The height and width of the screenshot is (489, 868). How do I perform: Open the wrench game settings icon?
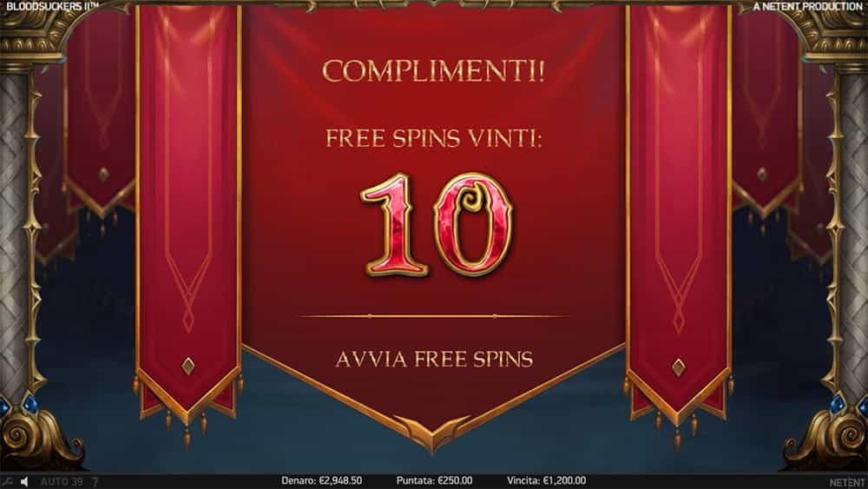[x=8, y=482]
